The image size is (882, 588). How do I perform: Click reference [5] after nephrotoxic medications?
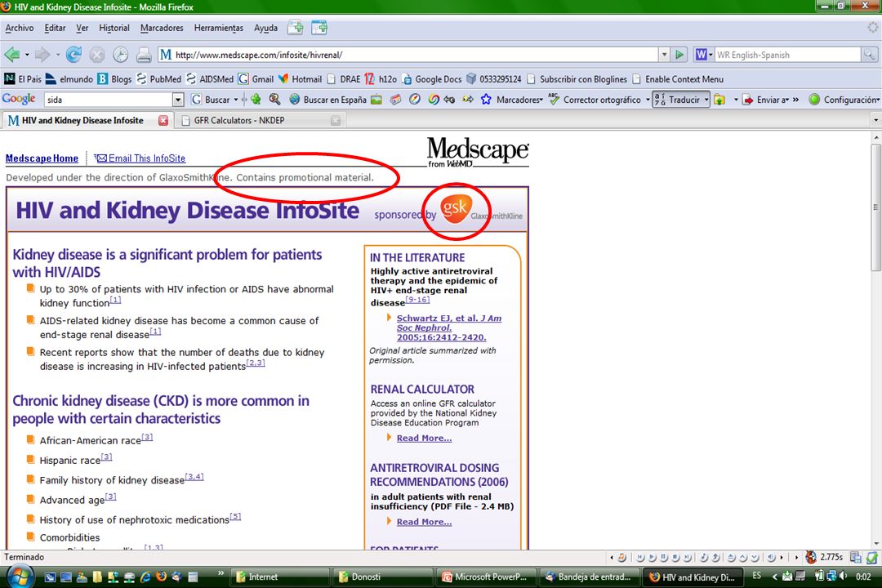(x=235, y=516)
